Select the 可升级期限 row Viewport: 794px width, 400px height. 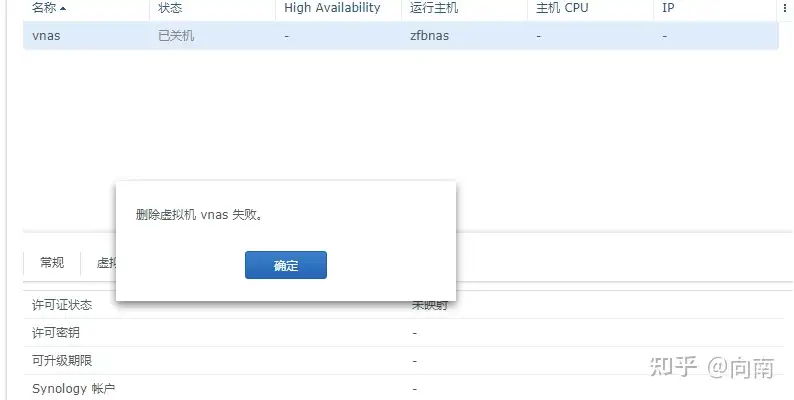404,361
